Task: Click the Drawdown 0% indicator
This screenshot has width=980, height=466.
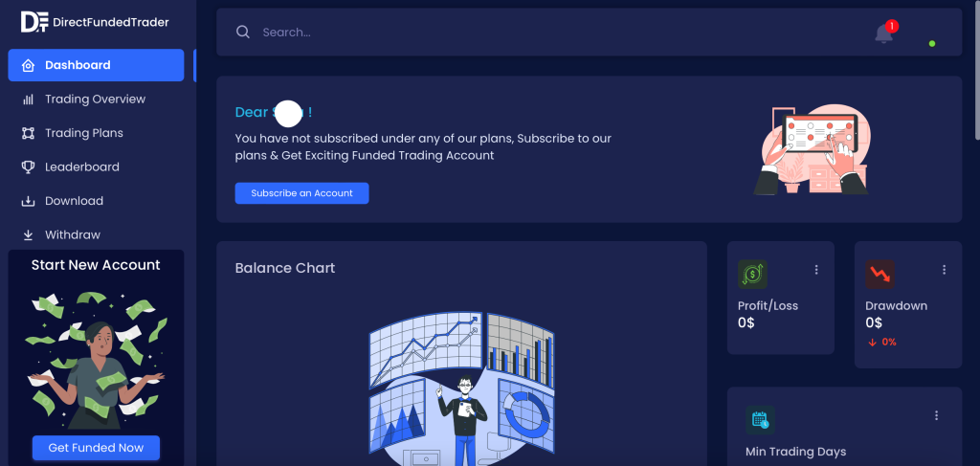Action: (881, 343)
